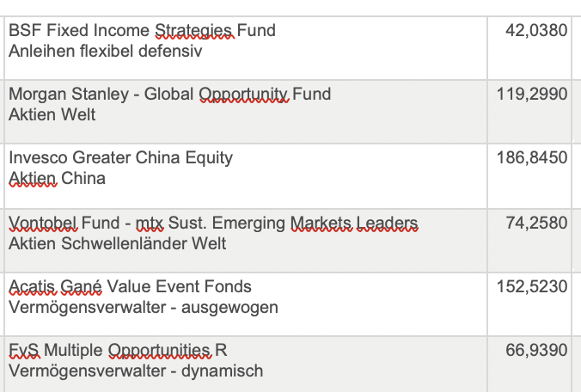Click the Acatis Gané Value Event Fonds line
Screen dimensions: 581x392
(x=130, y=287)
